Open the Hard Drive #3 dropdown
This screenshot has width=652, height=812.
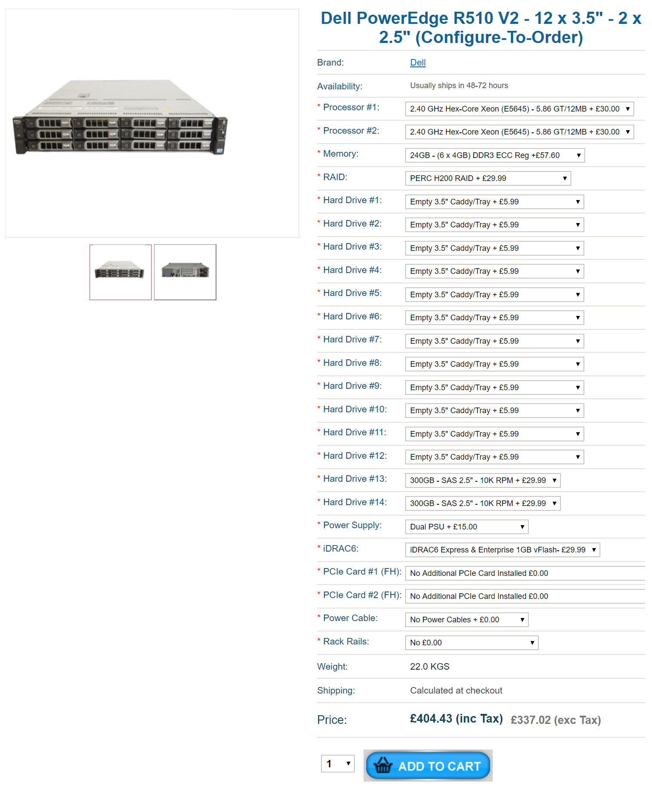coord(495,248)
